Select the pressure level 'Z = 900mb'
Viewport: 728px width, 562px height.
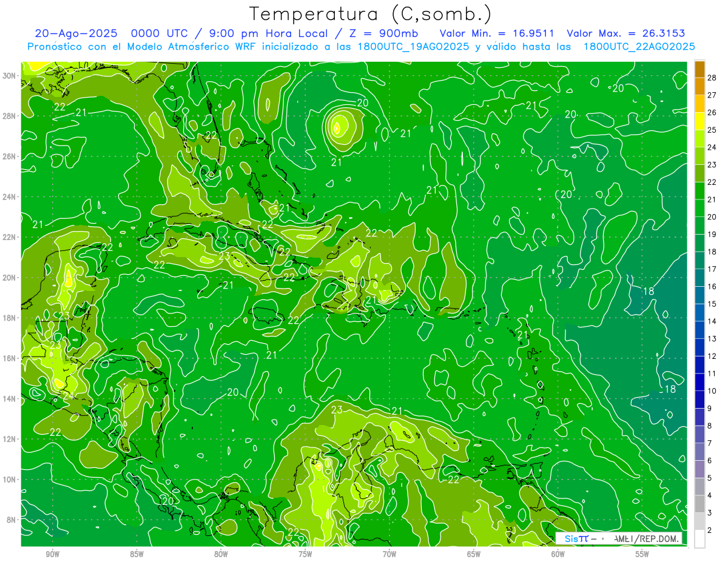(384, 33)
